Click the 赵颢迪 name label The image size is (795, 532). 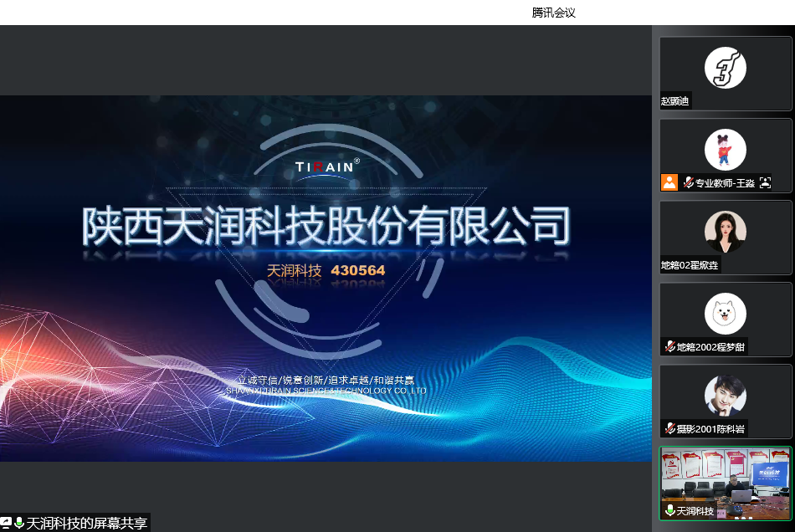675,101
